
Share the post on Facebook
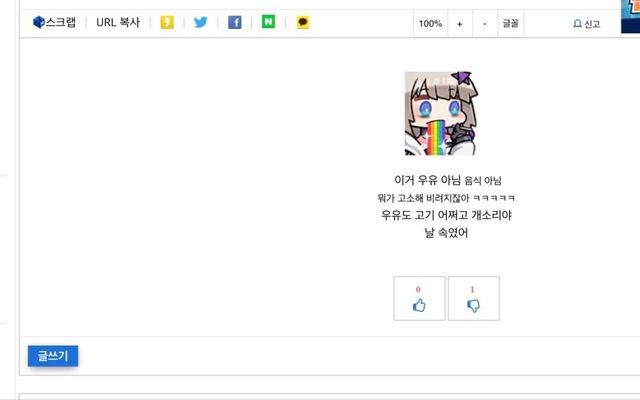pyautogui.click(x=235, y=22)
